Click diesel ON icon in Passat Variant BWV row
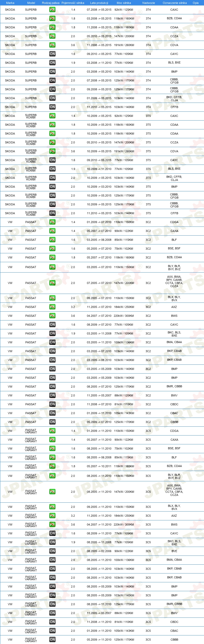Image resolution: width=204 pixels, height=644 pixels. tap(52, 613)
